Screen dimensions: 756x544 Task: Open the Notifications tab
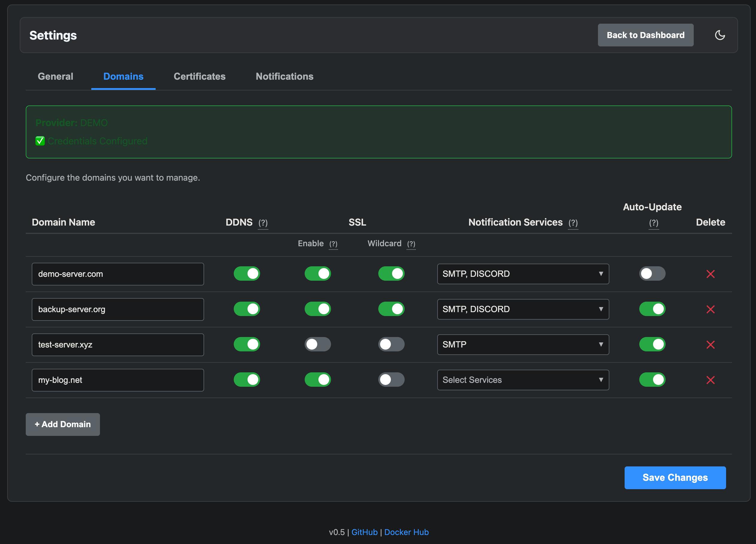284,76
